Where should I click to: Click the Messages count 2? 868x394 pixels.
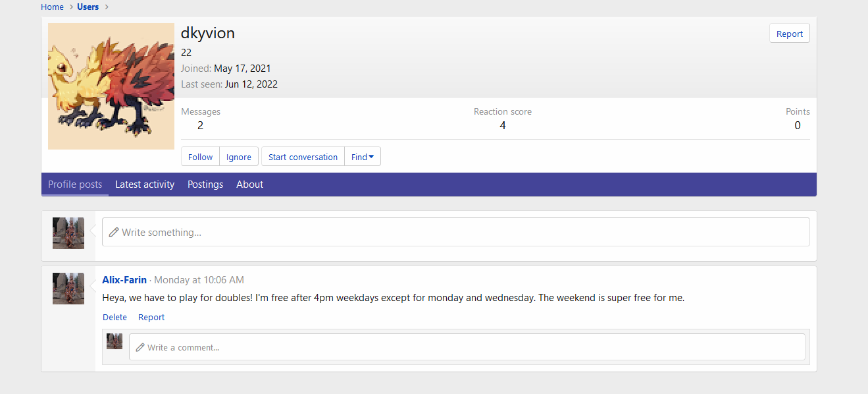(200, 125)
